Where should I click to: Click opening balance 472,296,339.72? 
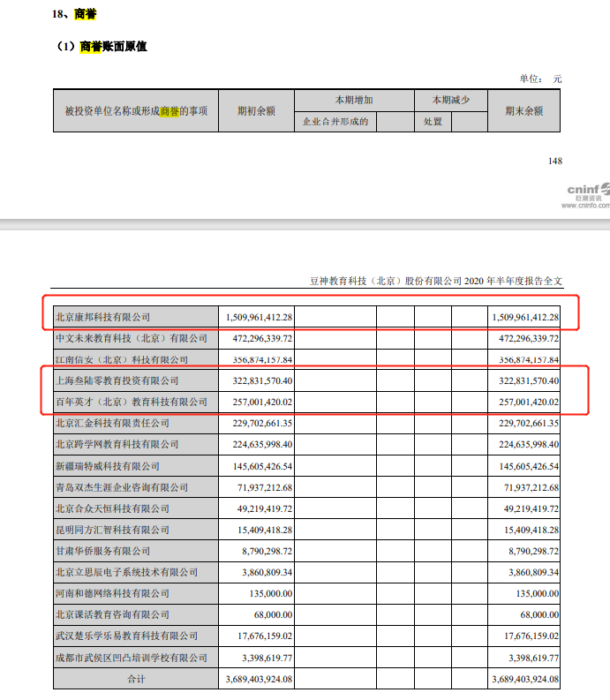pos(262,338)
